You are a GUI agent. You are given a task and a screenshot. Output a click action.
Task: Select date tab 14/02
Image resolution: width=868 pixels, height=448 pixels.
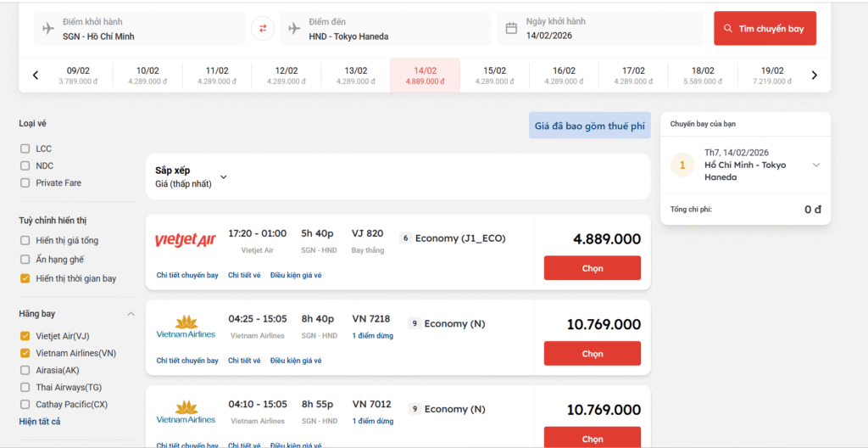click(x=426, y=76)
